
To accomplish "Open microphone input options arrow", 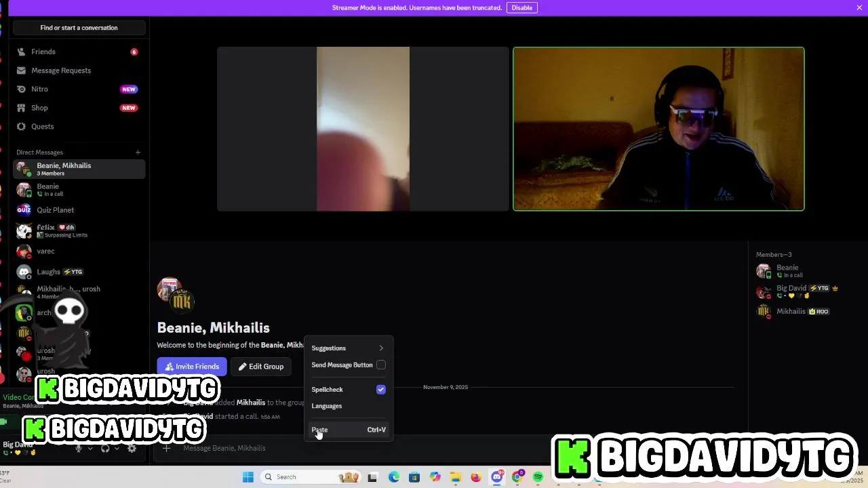I will pyautogui.click(x=90, y=448).
